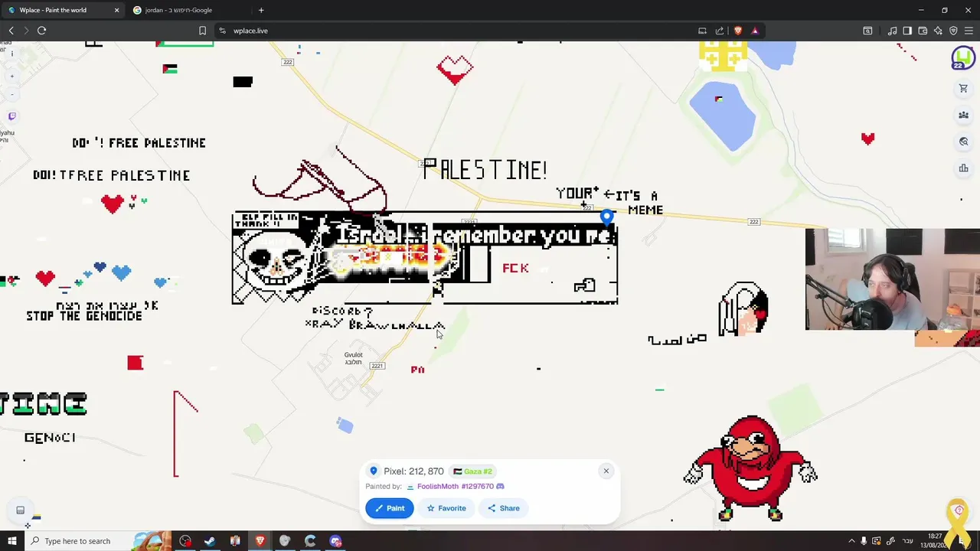Go back with the browser back arrow
Viewport: 980px width, 551px height.
pyautogui.click(x=11, y=31)
